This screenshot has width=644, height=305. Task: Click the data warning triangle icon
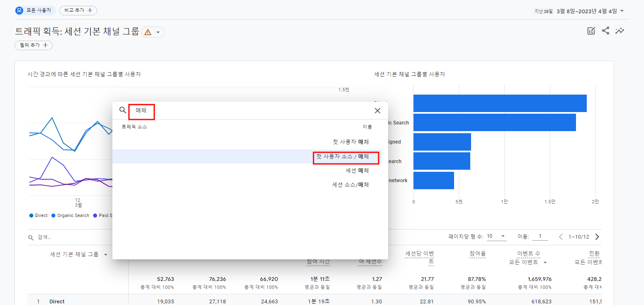[x=148, y=32]
